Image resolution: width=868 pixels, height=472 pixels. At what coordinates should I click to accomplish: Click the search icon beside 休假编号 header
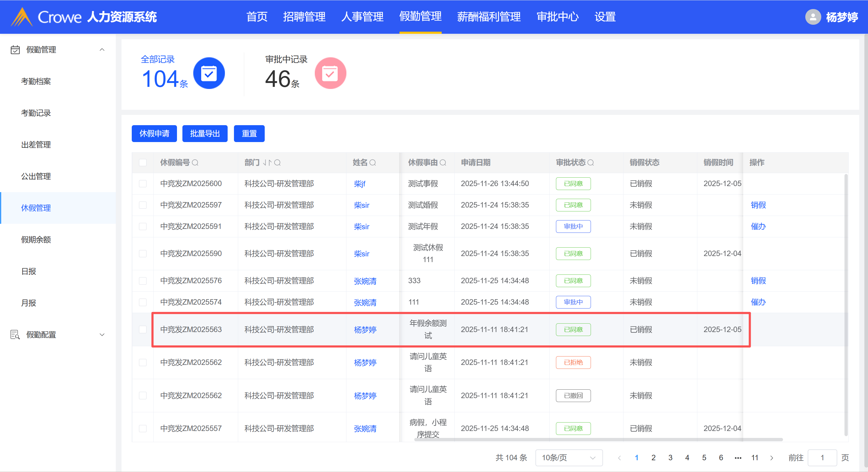[195, 163]
